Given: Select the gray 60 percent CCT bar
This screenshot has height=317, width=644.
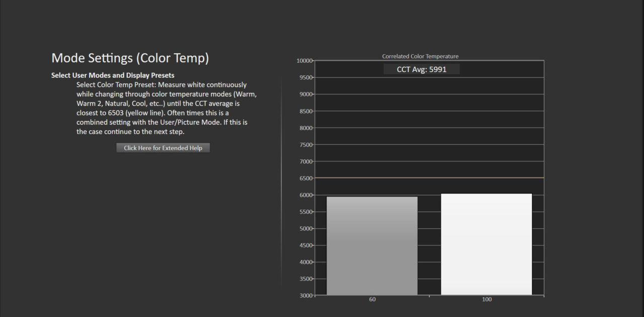Looking at the screenshot, I should (x=372, y=246).
